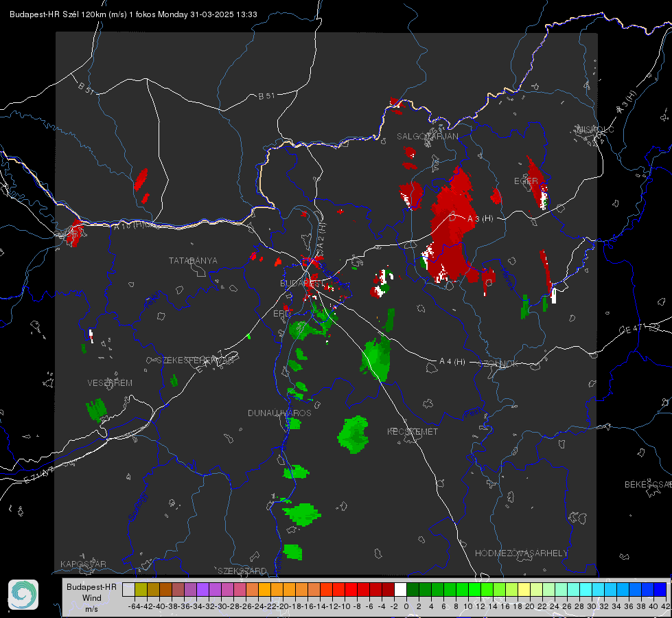Select the yellow swatch between 18 and 20
Screen dimensions: 672x618
click(524, 589)
